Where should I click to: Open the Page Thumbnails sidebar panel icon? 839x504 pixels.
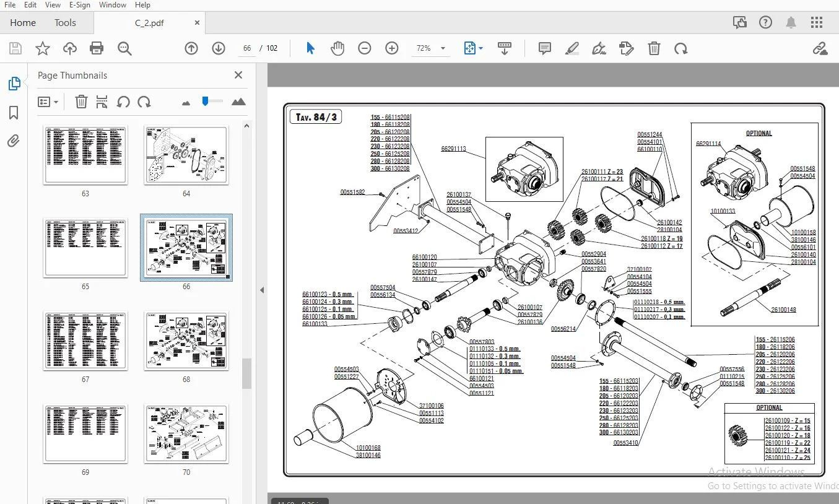click(x=14, y=84)
